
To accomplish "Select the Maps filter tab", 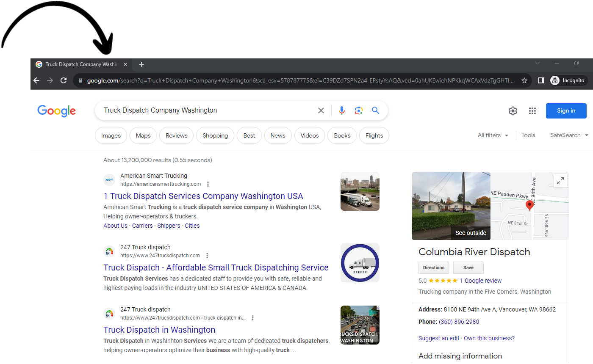I will (143, 136).
